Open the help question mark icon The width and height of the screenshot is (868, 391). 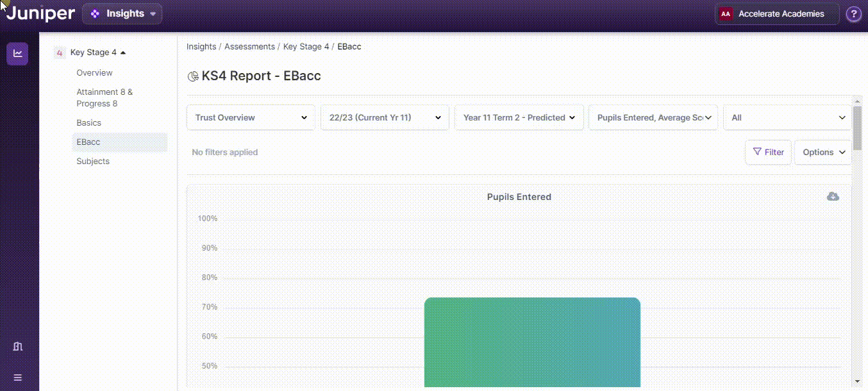pos(853,14)
